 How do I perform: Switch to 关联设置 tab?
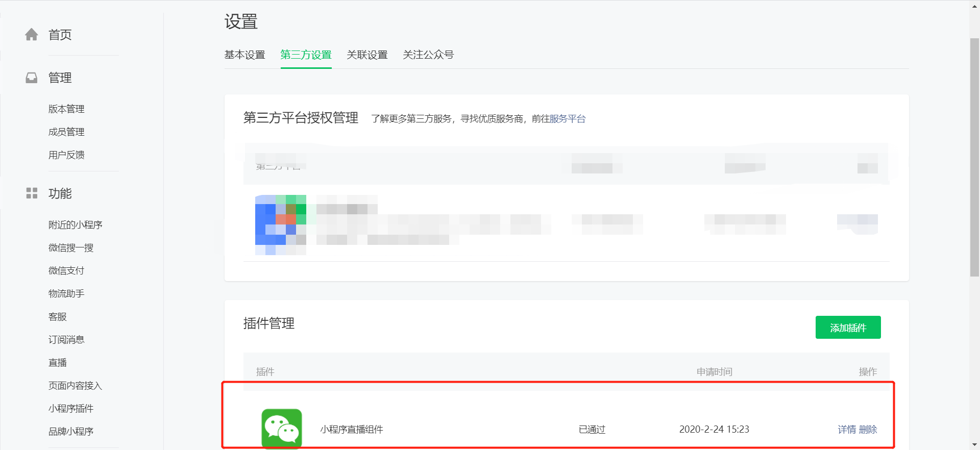click(x=367, y=55)
